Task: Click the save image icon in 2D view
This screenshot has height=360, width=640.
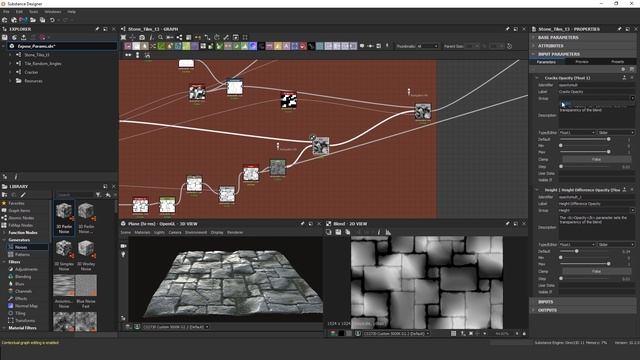Action: pyautogui.click(x=338, y=232)
